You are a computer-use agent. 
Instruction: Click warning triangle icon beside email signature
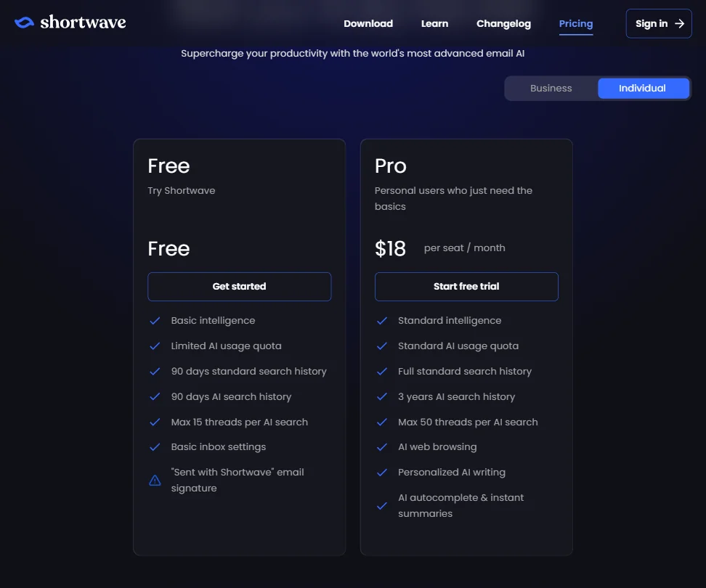point(155,481)
